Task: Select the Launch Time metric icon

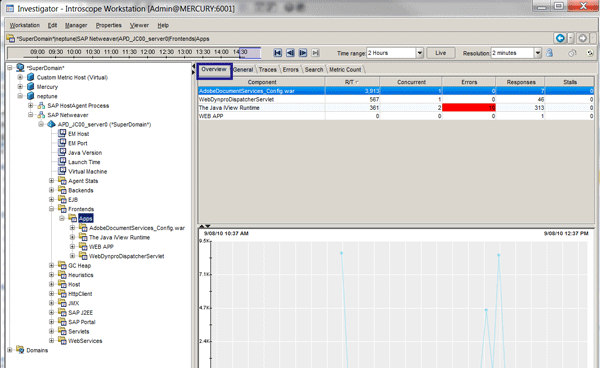Action: 62,162
